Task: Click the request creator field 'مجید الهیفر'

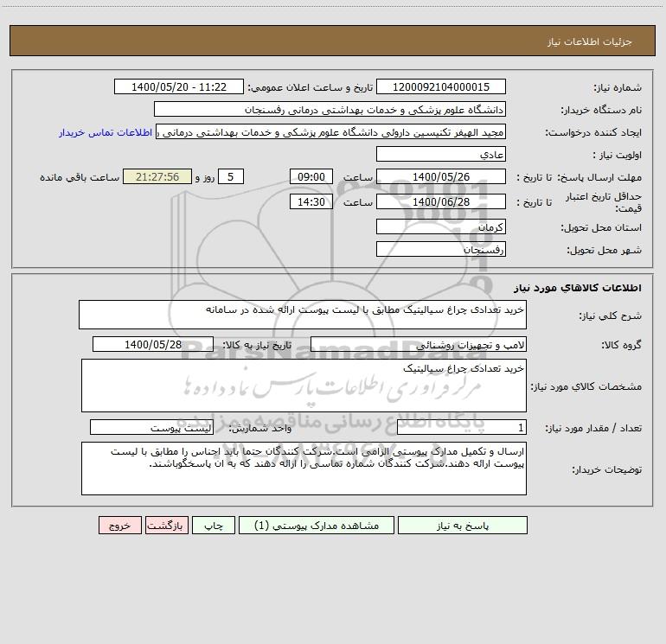Action: [331, 131]
